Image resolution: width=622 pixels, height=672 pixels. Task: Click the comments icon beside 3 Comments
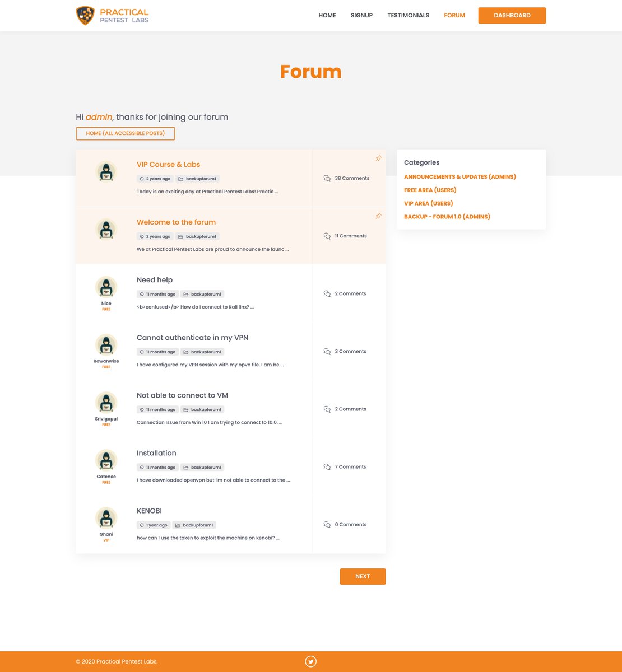pyautogui.click(x=327, y=351)
